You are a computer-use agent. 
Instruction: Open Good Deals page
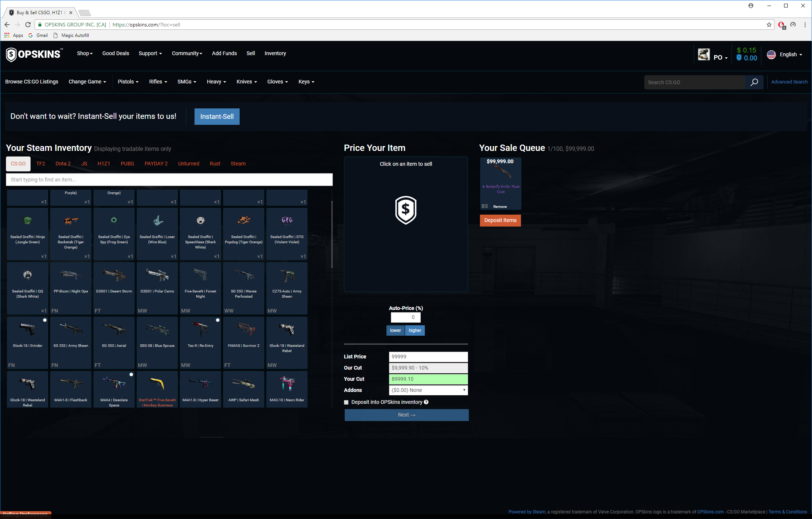coord(116,53)
